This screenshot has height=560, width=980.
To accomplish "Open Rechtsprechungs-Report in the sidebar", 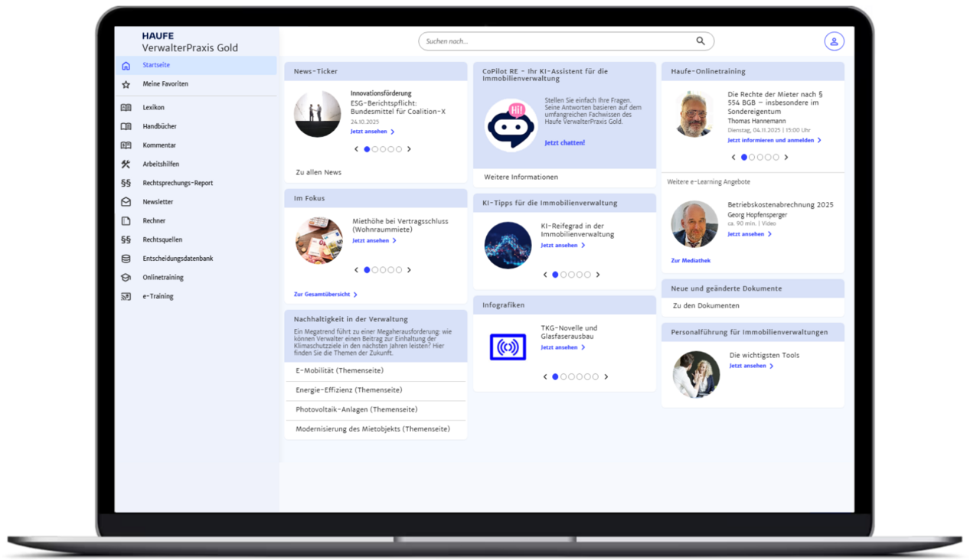I will [x=178, y=184].
